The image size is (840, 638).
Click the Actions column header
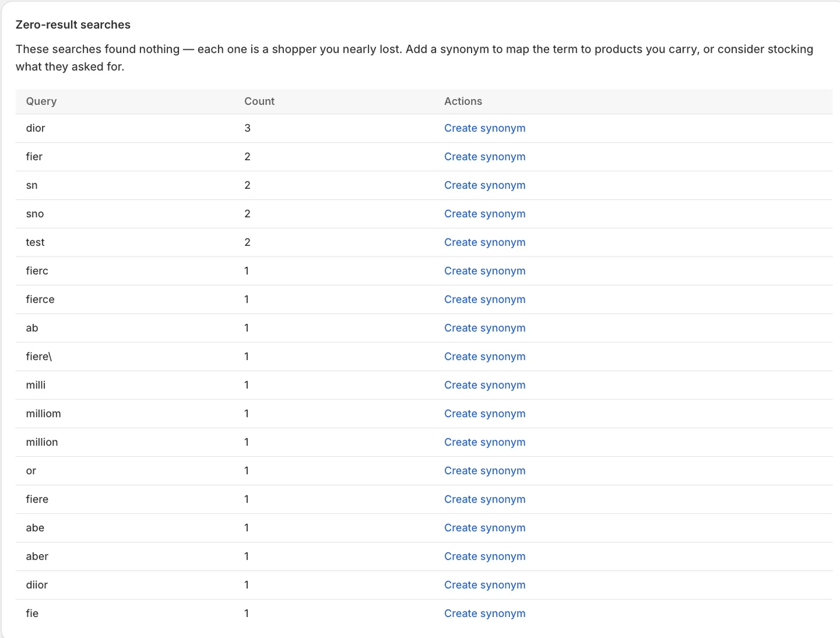[463, 101]
